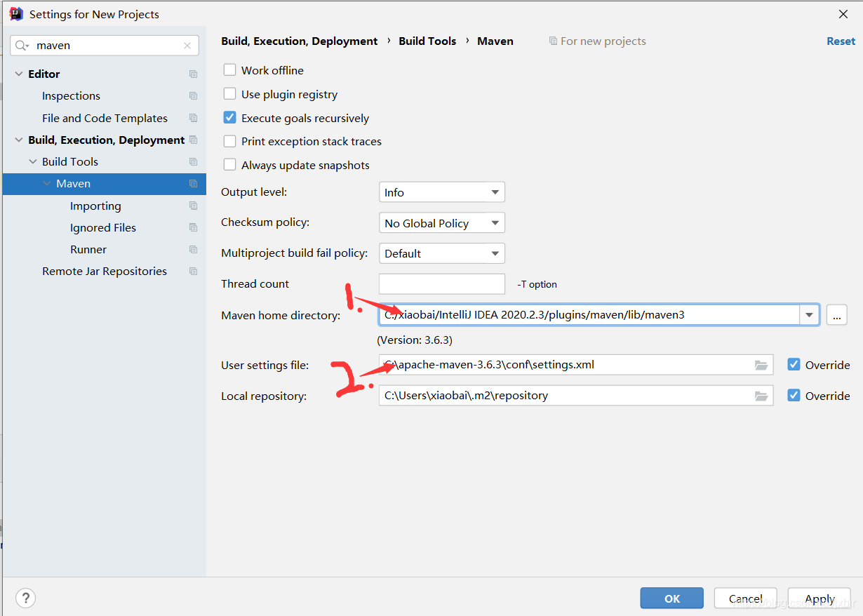Select Importing in the settings tree
This screenshot has width=863, height=616.
(95, 206)
